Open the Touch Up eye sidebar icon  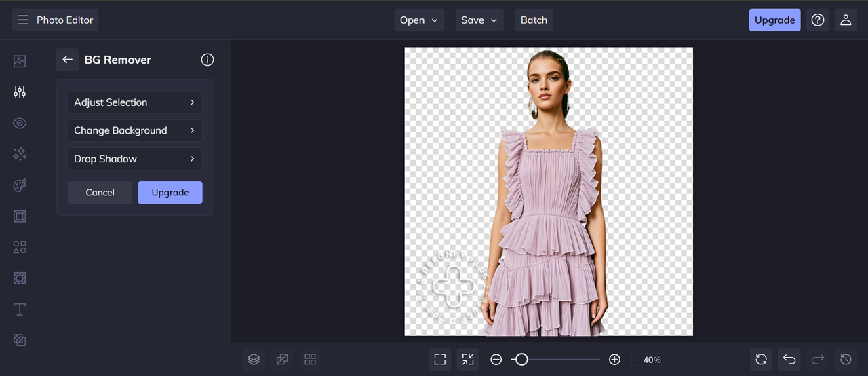click(x=20, y=124)
